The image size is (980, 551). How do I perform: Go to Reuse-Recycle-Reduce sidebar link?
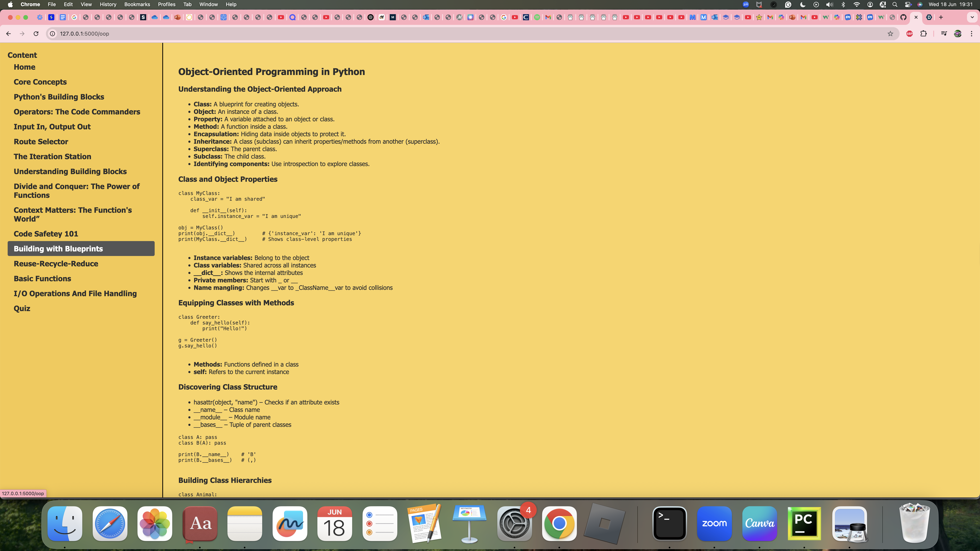click(56, 263)
